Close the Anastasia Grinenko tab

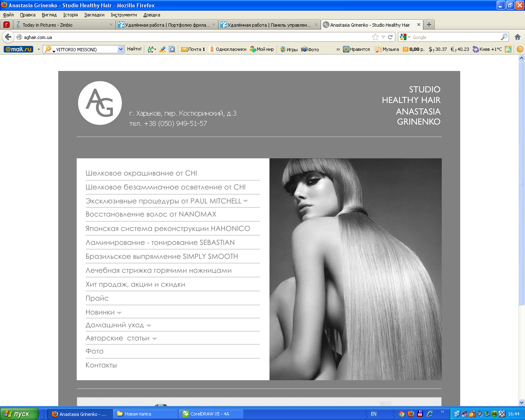pos(418,25)
